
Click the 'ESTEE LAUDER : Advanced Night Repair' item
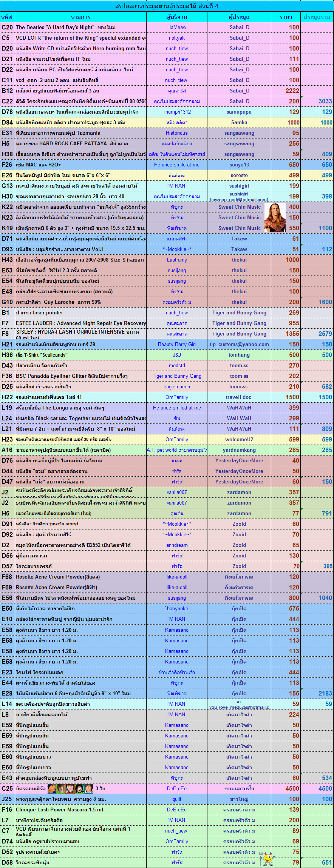[81, 323]
